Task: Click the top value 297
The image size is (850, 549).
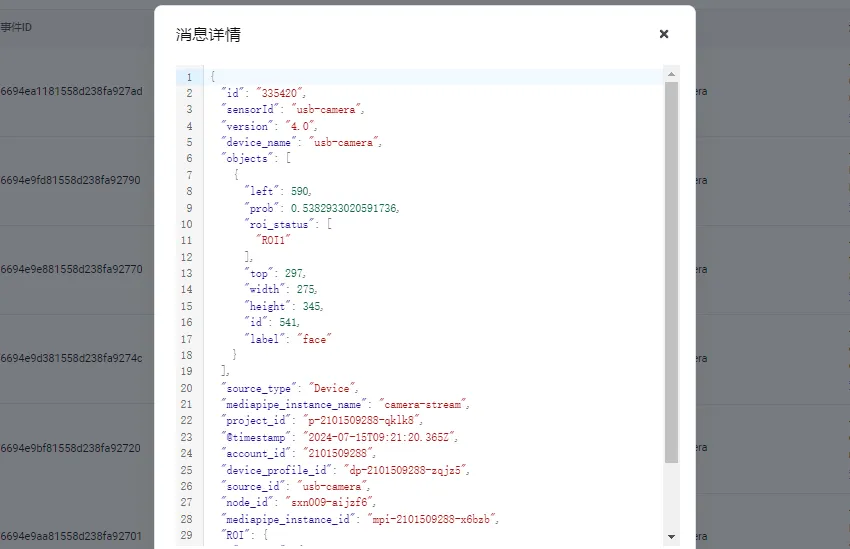Action: 294,274
